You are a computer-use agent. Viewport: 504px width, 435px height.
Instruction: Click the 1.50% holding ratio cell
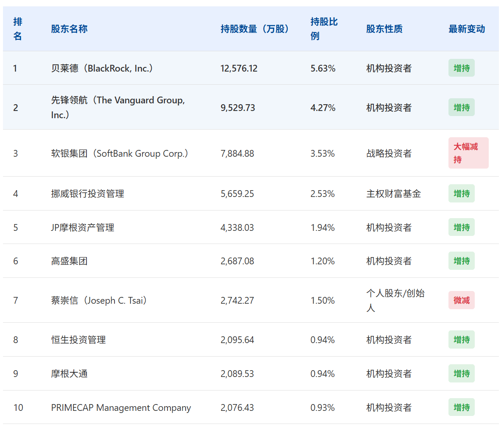[322, 300]
